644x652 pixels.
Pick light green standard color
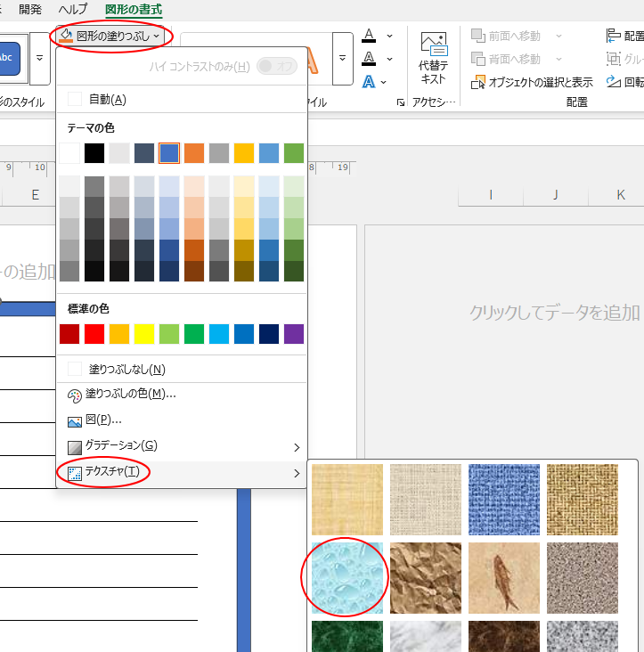coord(169,334)
